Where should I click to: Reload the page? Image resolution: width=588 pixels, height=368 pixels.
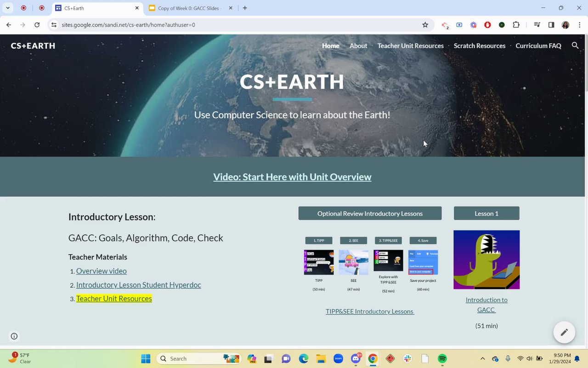pyautogui.click(x=37, y=25)
